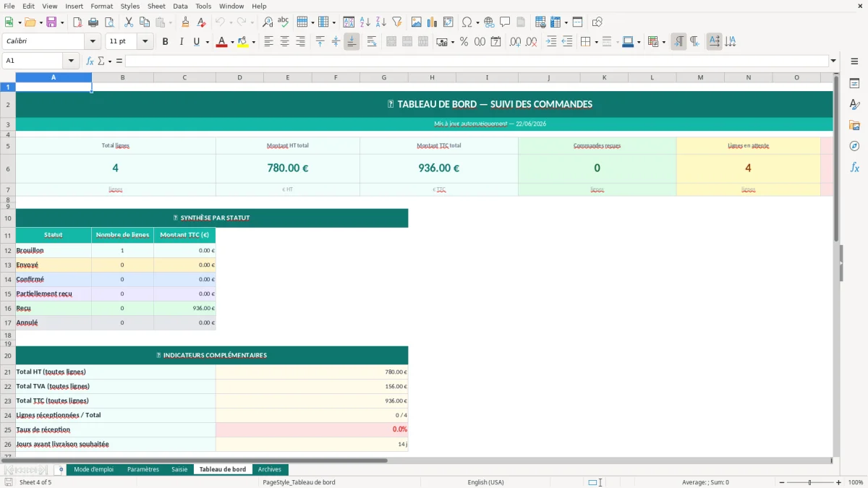Sort ascending A to Z
868x488 pixels.
[365, 22]
